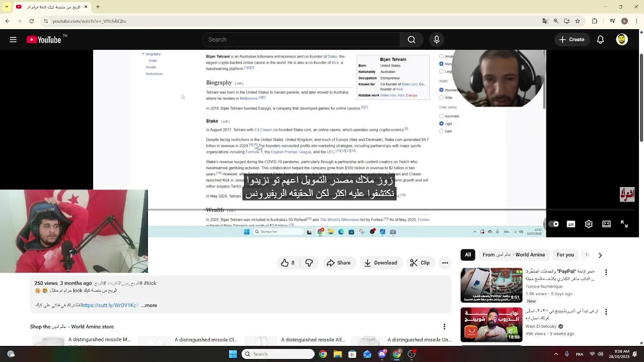Enter full screen on the video player
The image size is (644, 362).
(624, 224)
